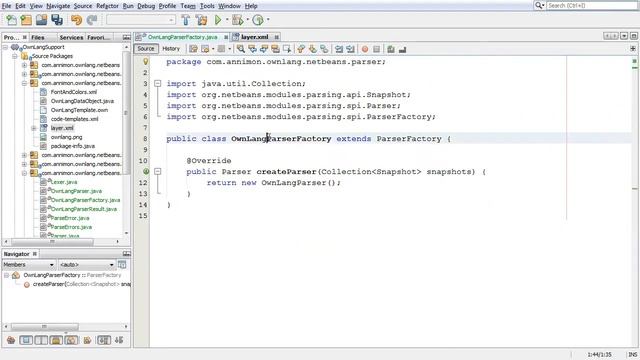Toggle Show Non-Public Members filter in Navigator
Image resolution: width=640 pixels, height=360 pixels.
56,340
